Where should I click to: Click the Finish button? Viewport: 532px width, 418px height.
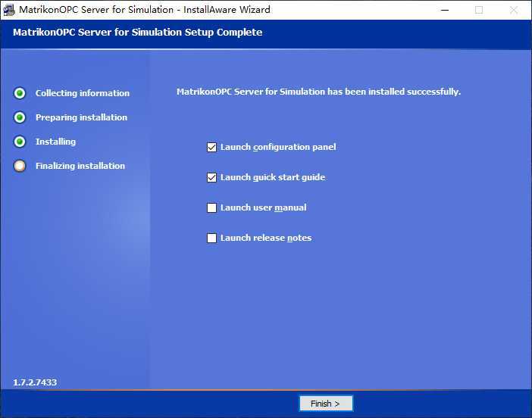pos(326,404)
